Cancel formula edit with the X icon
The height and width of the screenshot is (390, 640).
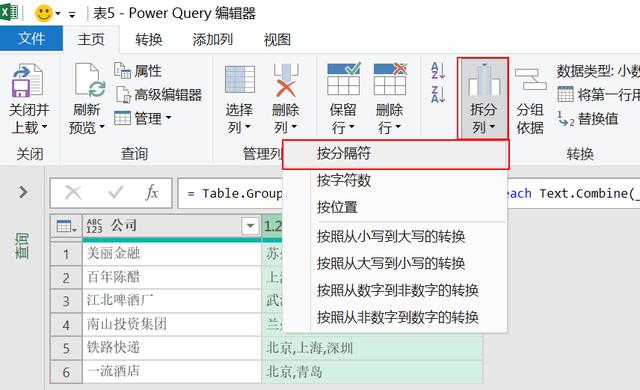(73, 193)
